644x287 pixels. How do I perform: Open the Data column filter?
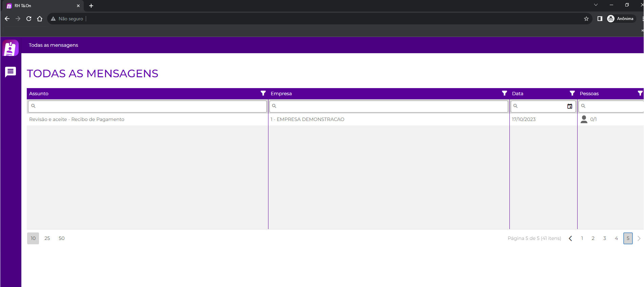572,93
